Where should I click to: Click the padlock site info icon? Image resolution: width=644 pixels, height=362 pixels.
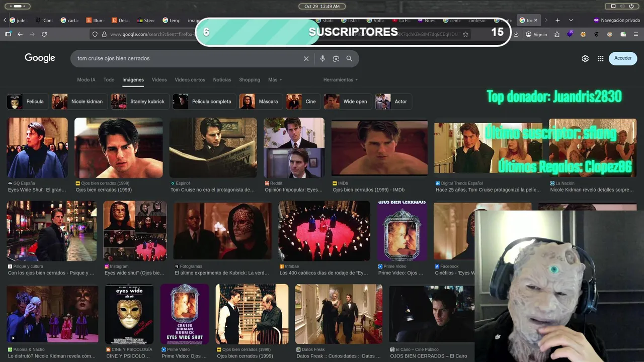tap(104, 34)
